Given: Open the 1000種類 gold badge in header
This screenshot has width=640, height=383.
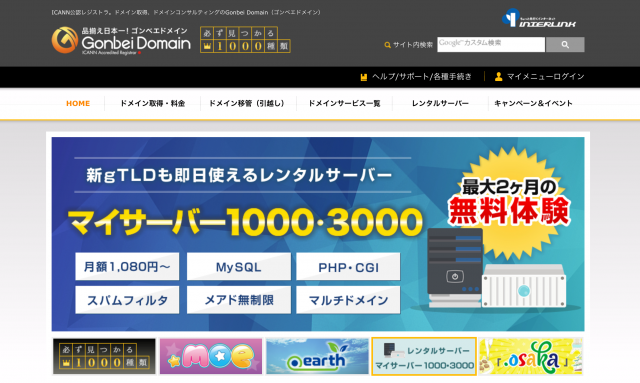Looking at the screenshot, I should pos(245,40).
